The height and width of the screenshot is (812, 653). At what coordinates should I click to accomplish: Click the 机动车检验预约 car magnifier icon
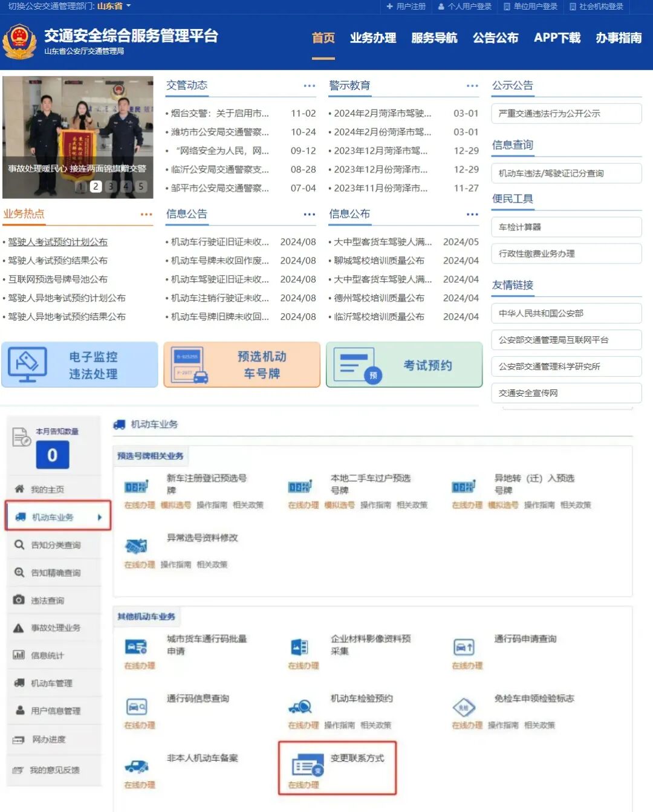[x=301, y=706]
